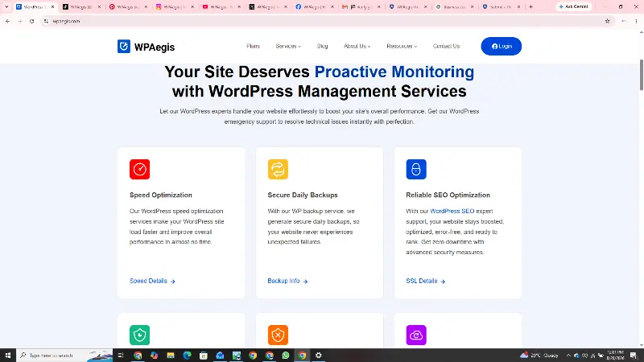
Task: Open the WordPress SEO inline link
Action: click(x=452, y=211)
